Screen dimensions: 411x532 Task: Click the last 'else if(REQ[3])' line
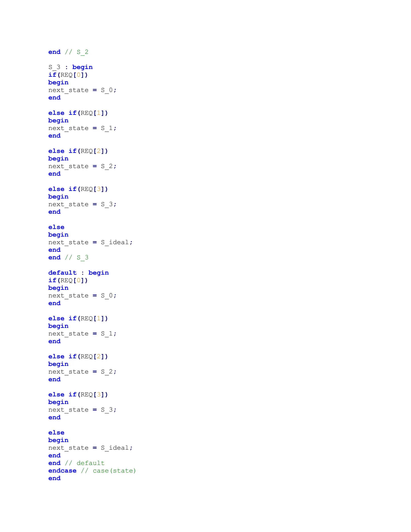(78, 394)
